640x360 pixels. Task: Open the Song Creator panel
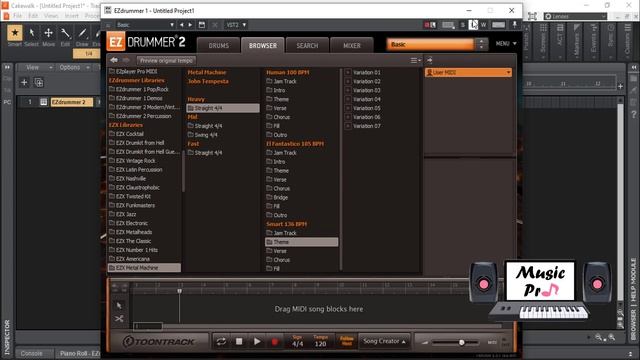384,341
